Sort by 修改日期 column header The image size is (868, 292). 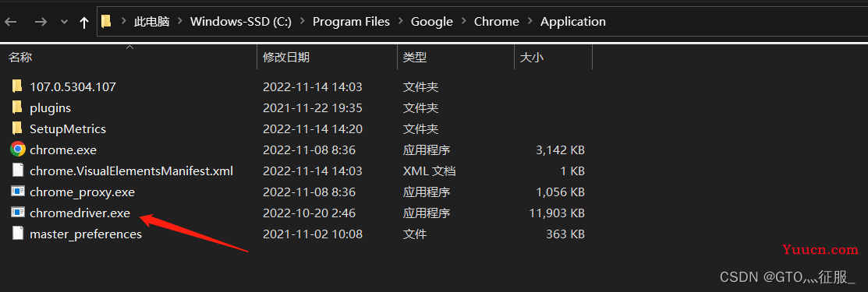(x=285, y=57)
